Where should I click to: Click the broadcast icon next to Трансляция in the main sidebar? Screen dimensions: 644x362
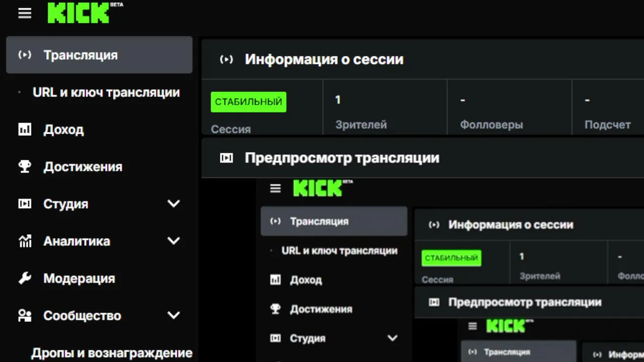point(25,55)
